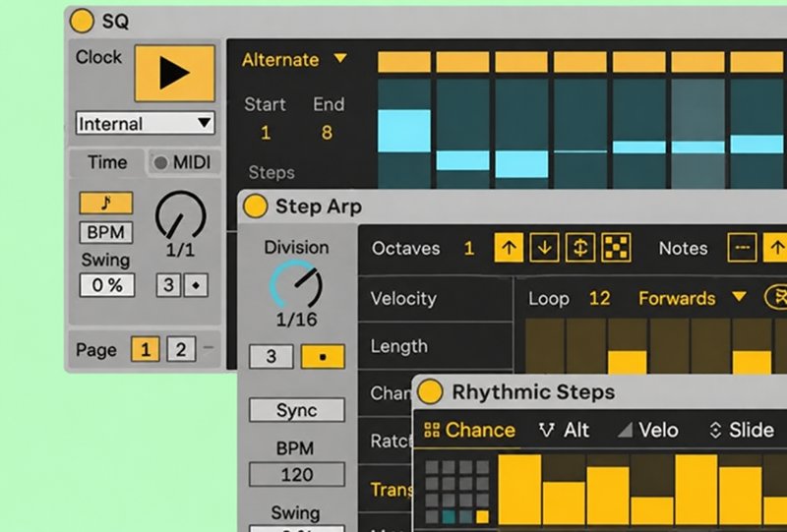This screenshot has height=532, width=787.
Task: Toggle the second step on/off bar in SQ
Action: point(462,62)
